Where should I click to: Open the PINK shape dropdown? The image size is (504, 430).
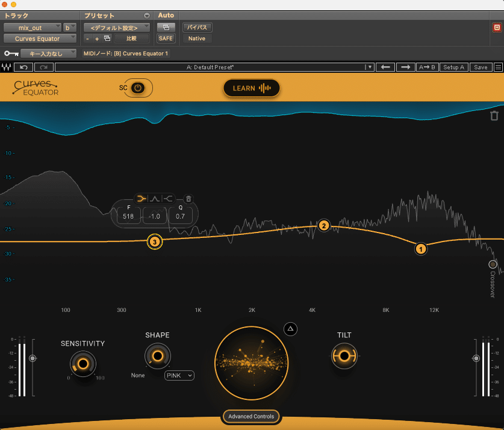(179, 375)
